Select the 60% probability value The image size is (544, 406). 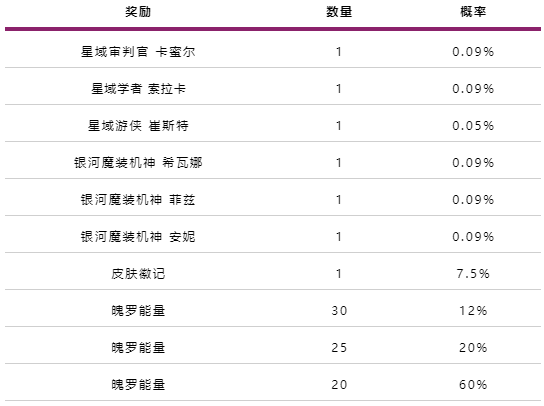473,385
